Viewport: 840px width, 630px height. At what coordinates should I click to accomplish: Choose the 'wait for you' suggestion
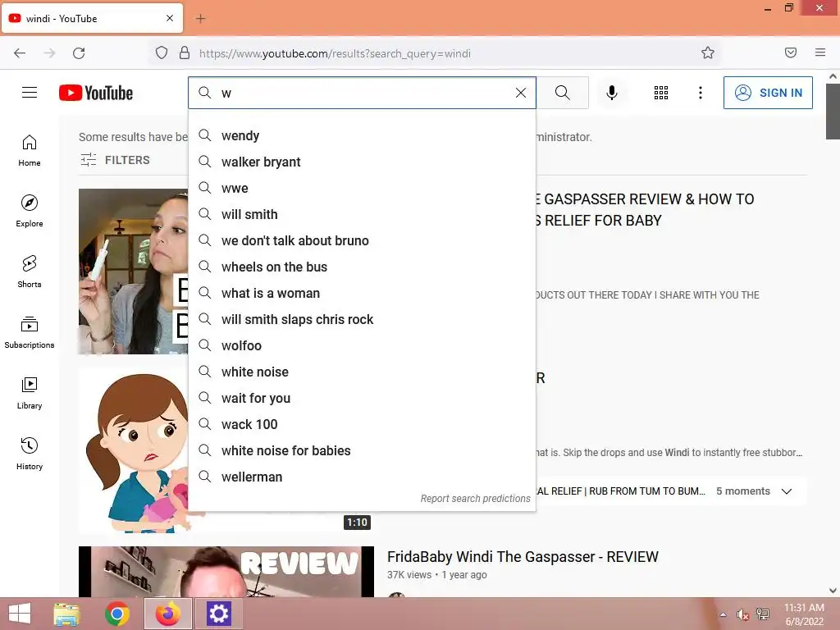[x=362, y=398]
